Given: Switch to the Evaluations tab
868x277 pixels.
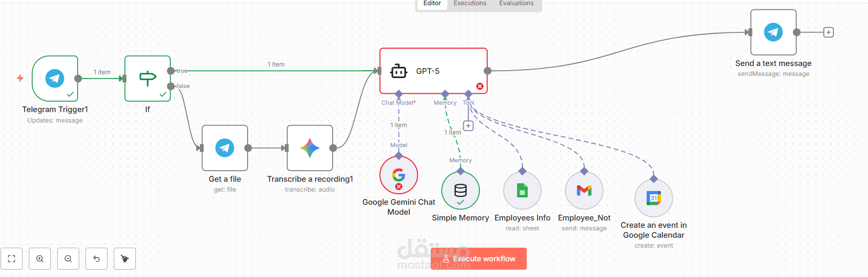Looking at the screenshot, I should (x=517, y=4).
